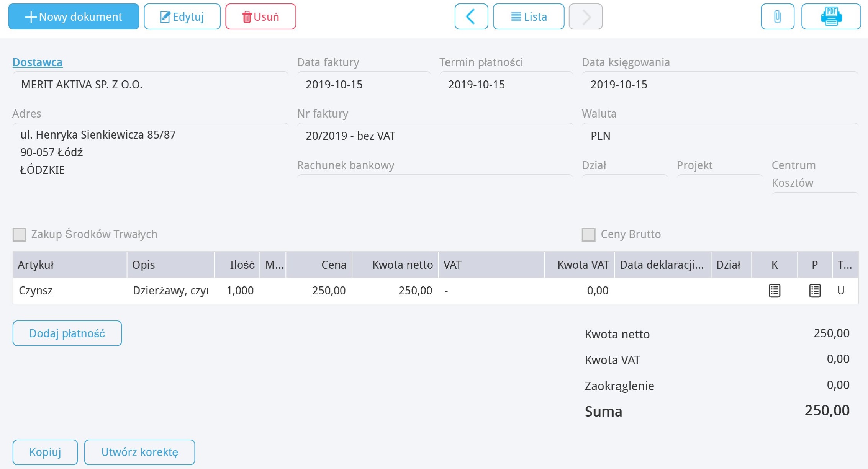Click Utwórz korektę button
868x469 pixels.
click(139, 452)
